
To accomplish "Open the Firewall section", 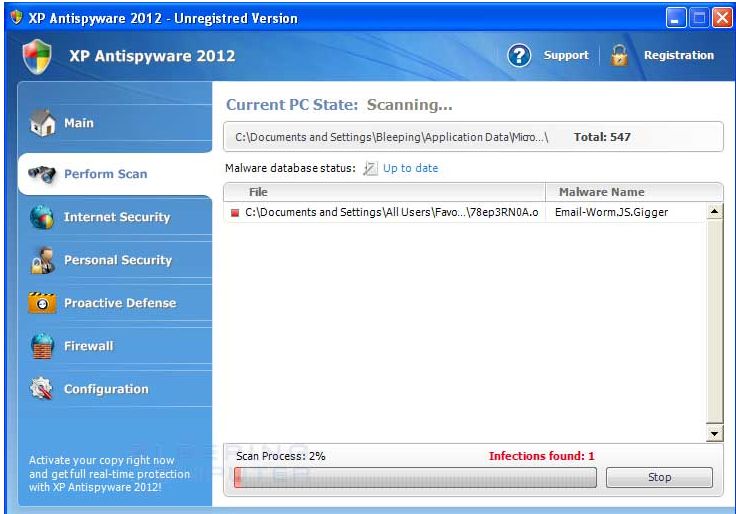I will pos(115,346).
